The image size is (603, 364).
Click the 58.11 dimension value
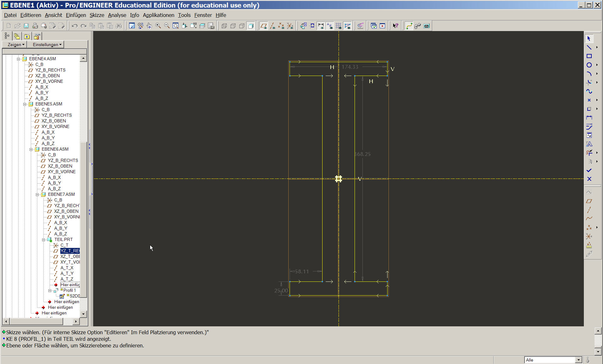(301, 271)
